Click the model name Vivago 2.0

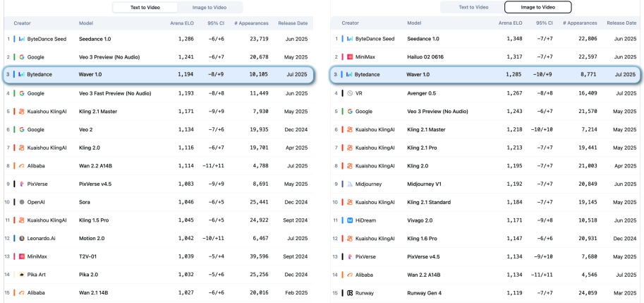420,220
